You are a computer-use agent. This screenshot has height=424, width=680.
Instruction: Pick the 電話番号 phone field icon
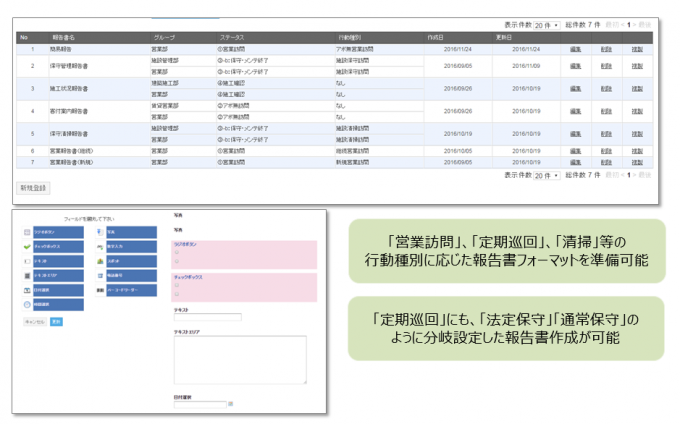click(100, 276)
